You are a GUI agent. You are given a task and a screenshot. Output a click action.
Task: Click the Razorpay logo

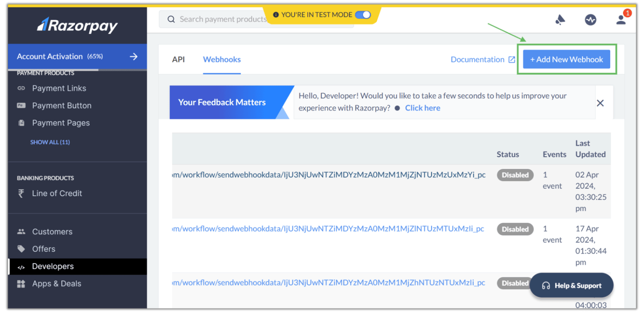[x=77, y=26]
